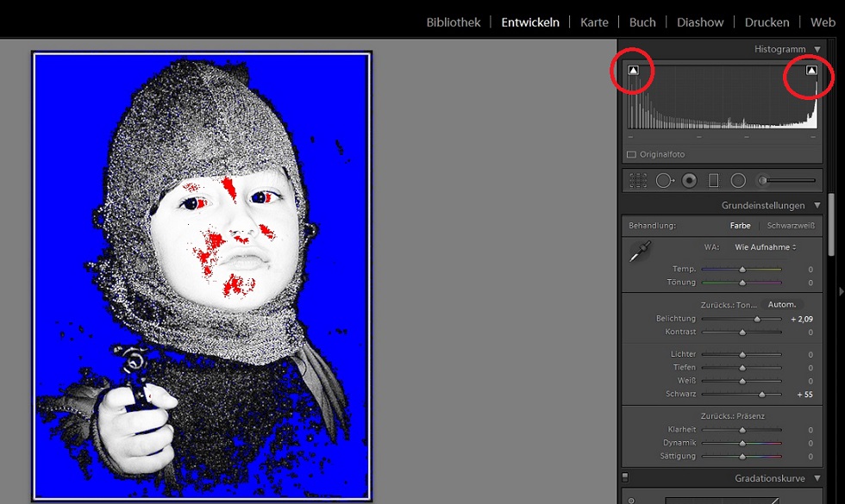Select the Spot Removal tool
845x504 pixels.
pyautogui.click(x=664, y=181)
